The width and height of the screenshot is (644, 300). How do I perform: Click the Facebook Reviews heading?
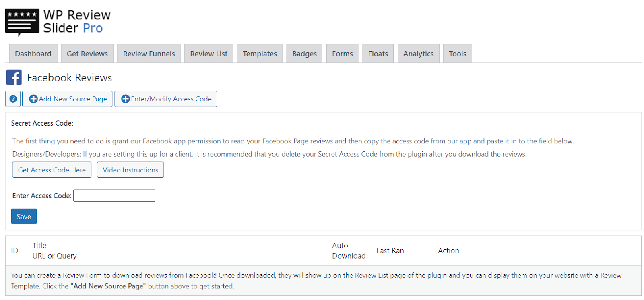[x=70, y=78]
